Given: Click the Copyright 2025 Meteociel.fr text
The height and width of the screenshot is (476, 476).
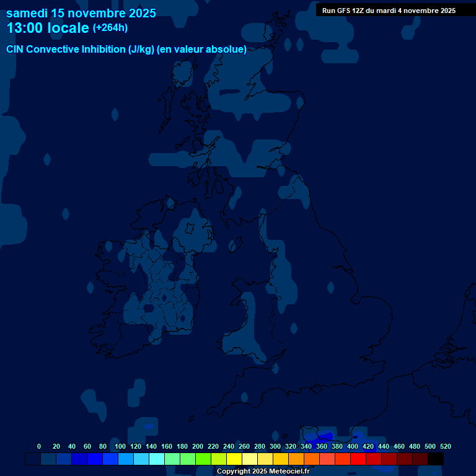Looking at the screenshot, I should (x=263, y=471).
